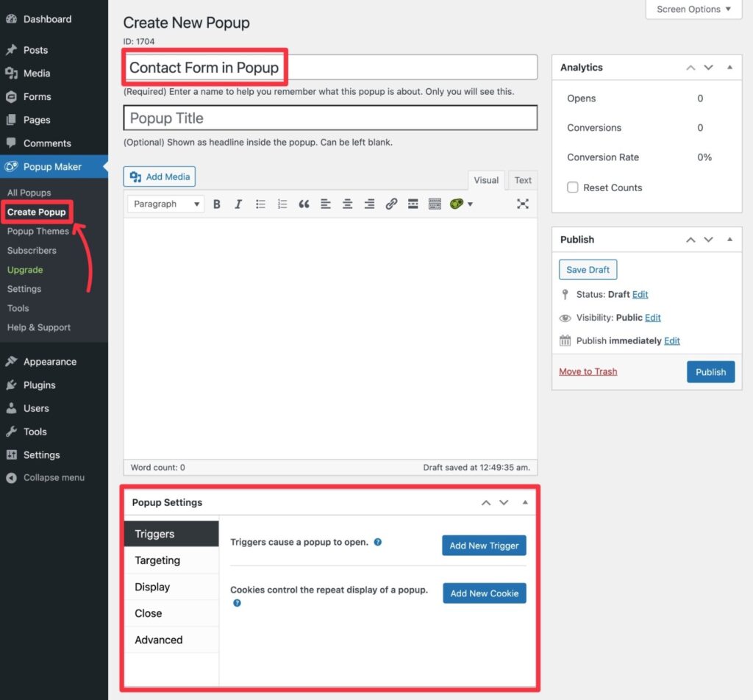Add a new trigger

click(x=484, y=545)
